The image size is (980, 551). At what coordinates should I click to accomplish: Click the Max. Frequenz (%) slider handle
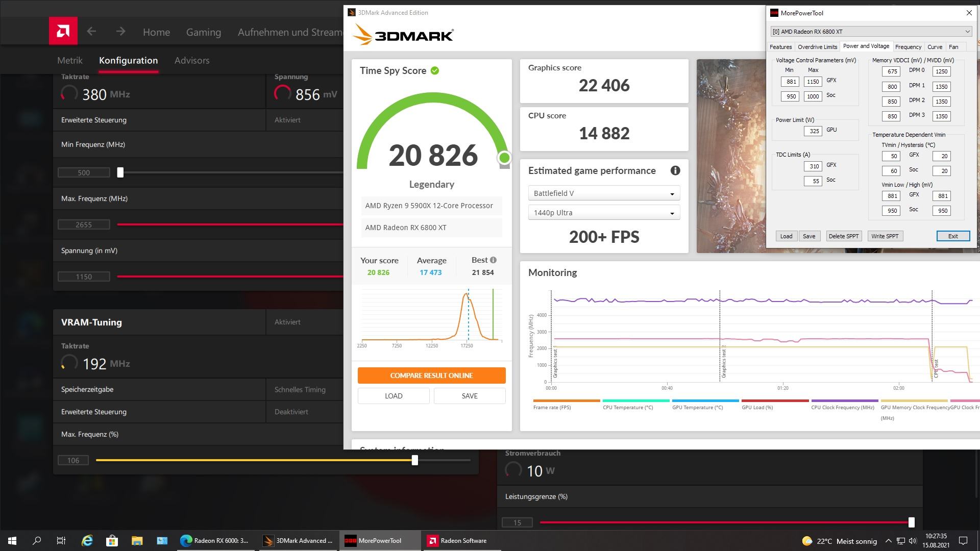pos(415,460)
